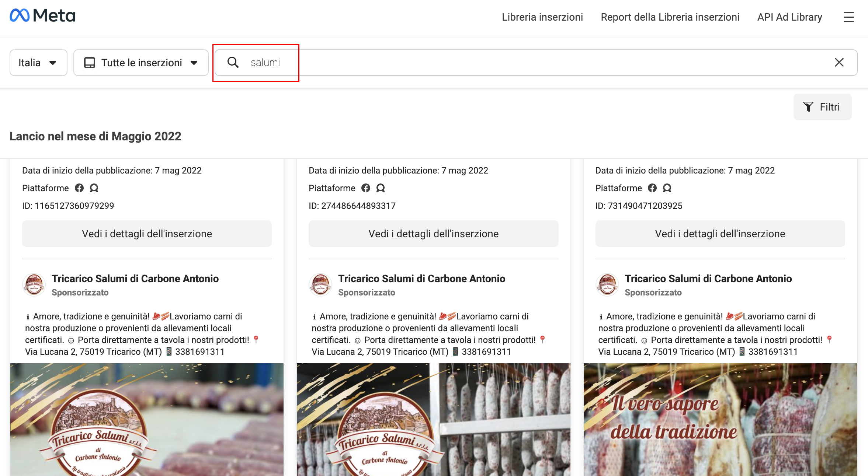Click the Filtri funnel icon

tap(808, 107)
